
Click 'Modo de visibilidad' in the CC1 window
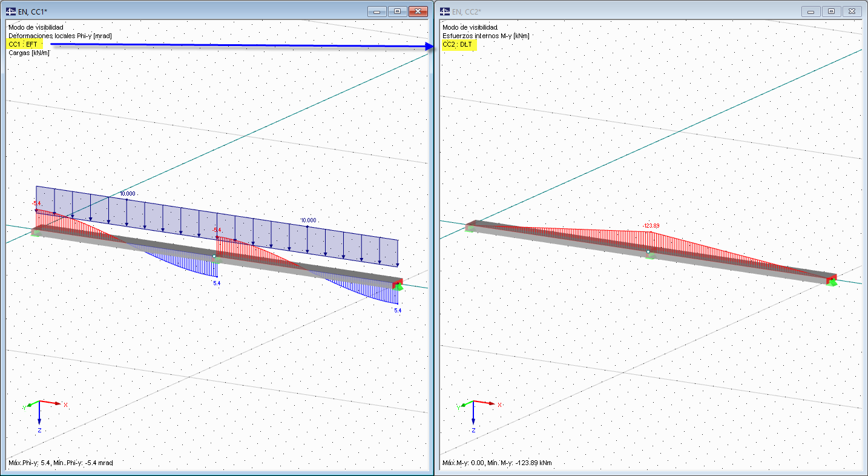36,27
